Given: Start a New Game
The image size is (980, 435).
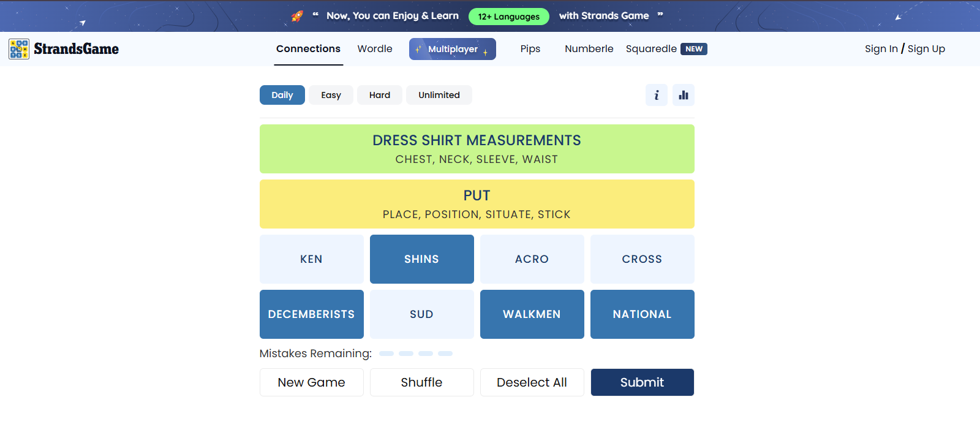Looking at the screenshot, I should pos(312,382).
